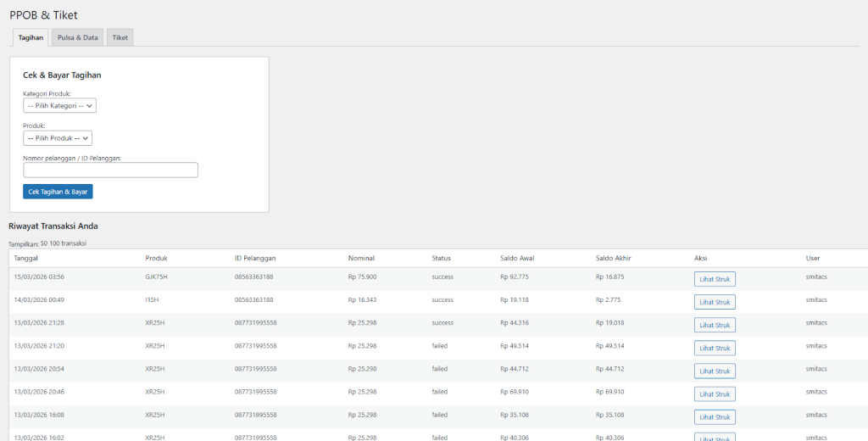The height and width of the screenshot is (441, 868).
Task: Click the Nomor pelanggan input field
Action: tap(110, 170)
